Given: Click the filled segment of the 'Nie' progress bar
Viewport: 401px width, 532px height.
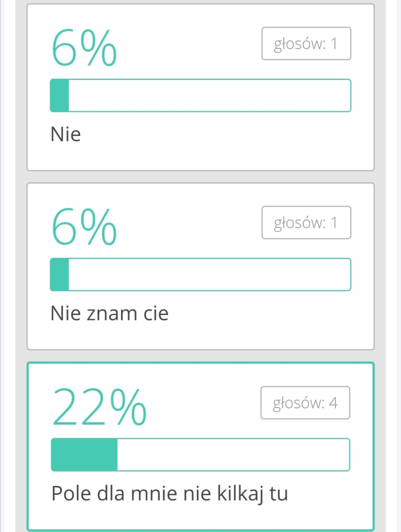Looking at the screenshot, I should click(x=60, y=96).
